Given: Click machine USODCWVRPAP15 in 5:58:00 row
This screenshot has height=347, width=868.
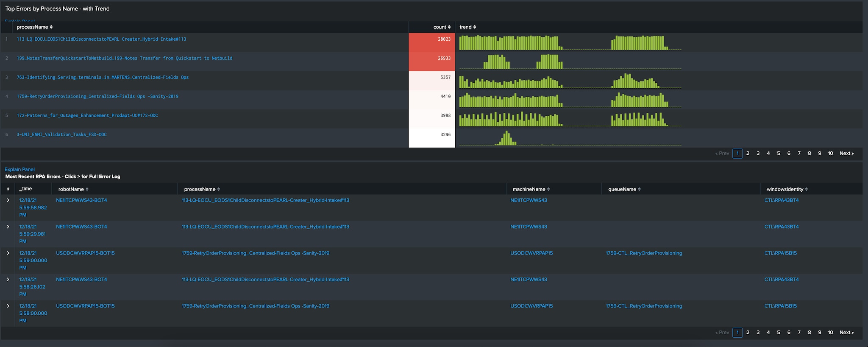Looking at the screenshot, I should [x=531, y=306].
